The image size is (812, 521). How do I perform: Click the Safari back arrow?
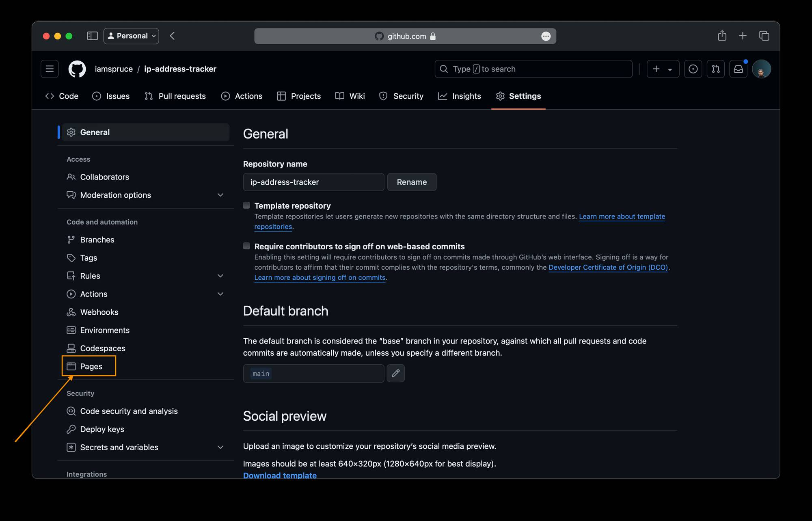coord(172,36)
